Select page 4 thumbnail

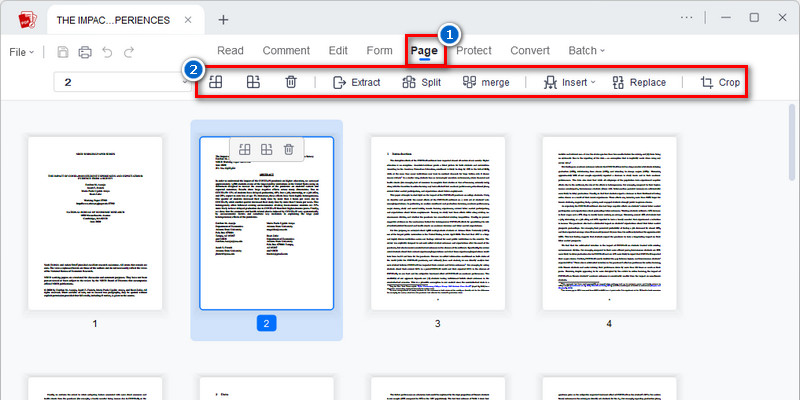(x=609, y=223)
